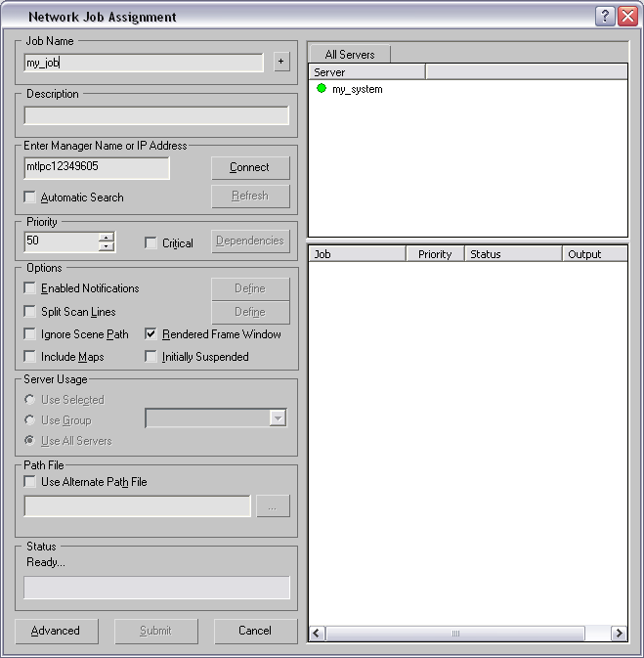Close the Network Job Assignment dialog
Screen dimensions: 644x658
coord(627,17)
